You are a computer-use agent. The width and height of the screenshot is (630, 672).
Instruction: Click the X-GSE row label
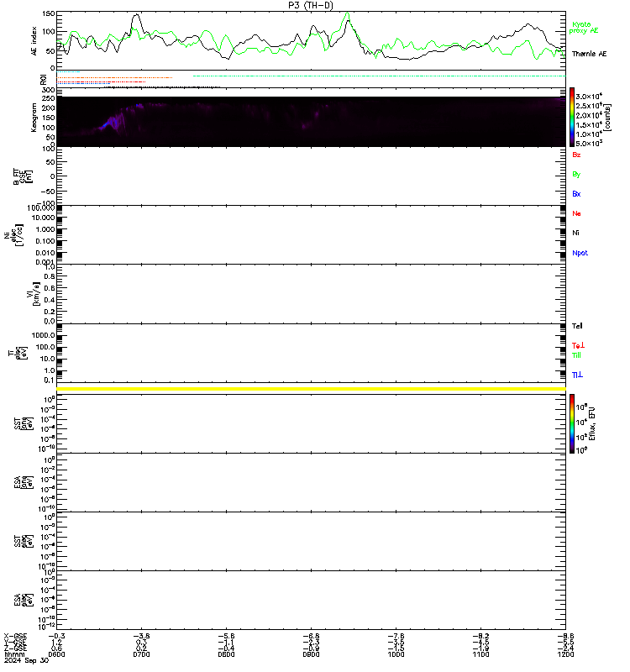pos(15,637)
